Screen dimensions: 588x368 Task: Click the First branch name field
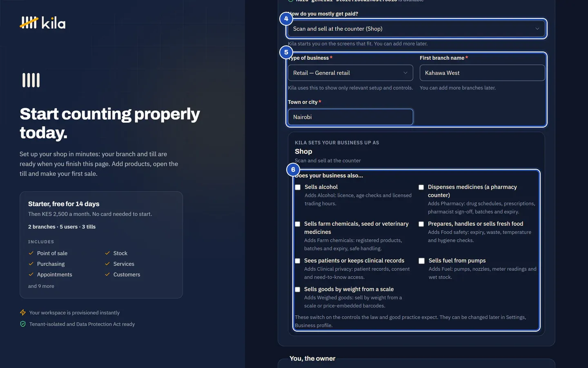click(482, 73)
